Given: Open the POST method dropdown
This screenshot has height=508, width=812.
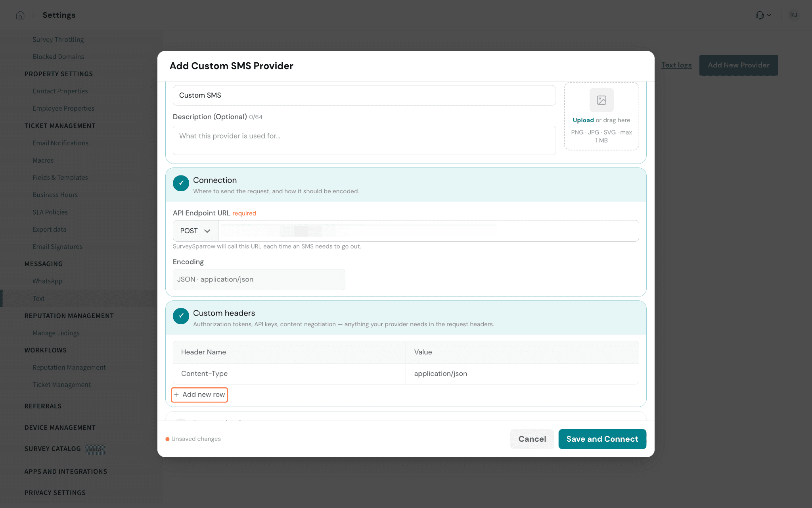Looking at the screenshot, I should click(195, 231).
